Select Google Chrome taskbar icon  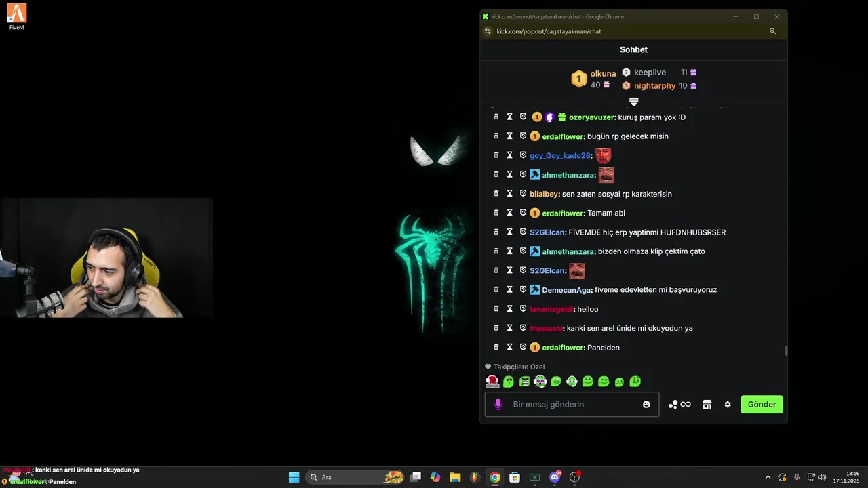495,477
